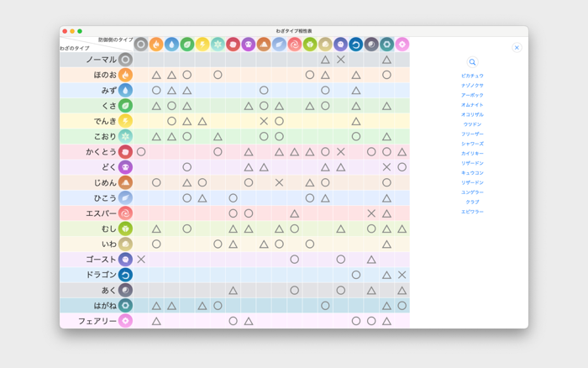Screen dimensions: 588x368
Task: Select the Fighting fist icon in the top header
Action: coord(234,45)
